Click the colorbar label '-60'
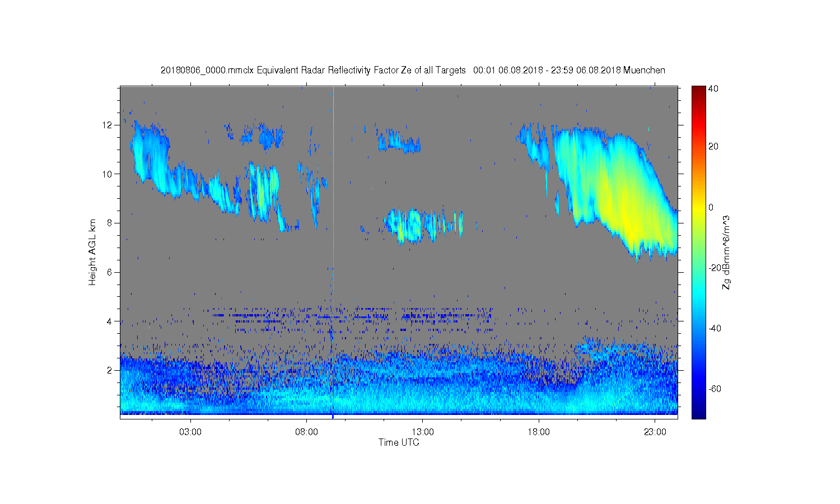The image size is (840, 504). [x=715, y=389]
